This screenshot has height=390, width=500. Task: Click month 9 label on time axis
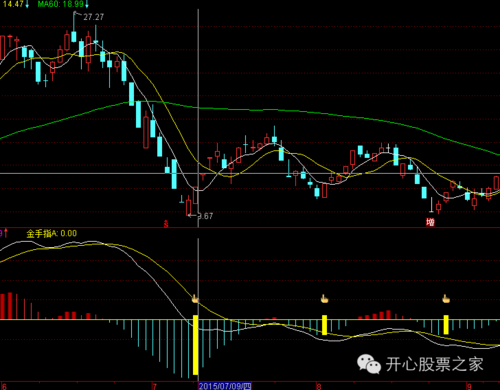click(469, 386)
